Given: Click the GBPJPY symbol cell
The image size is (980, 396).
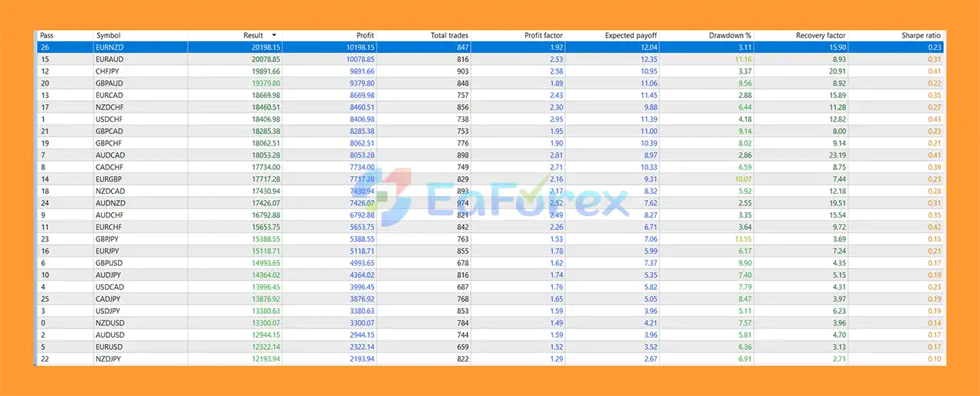Looking at the screenshot, I should click(109, 239).
